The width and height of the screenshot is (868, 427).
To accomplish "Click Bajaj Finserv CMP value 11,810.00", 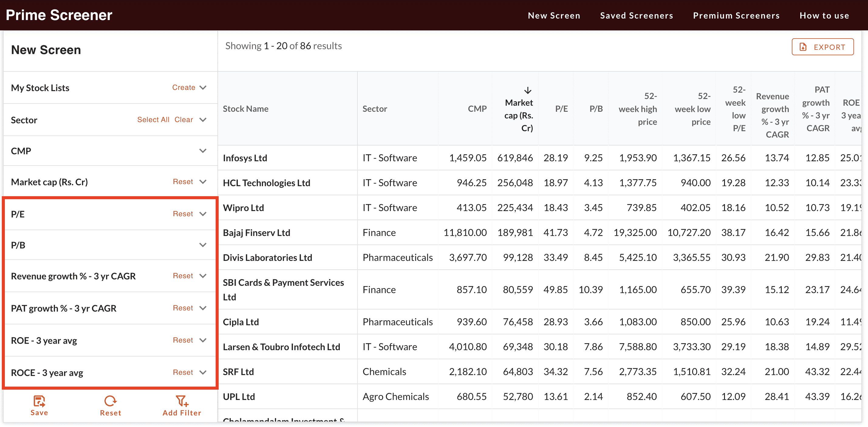I will tap(465, 233).
